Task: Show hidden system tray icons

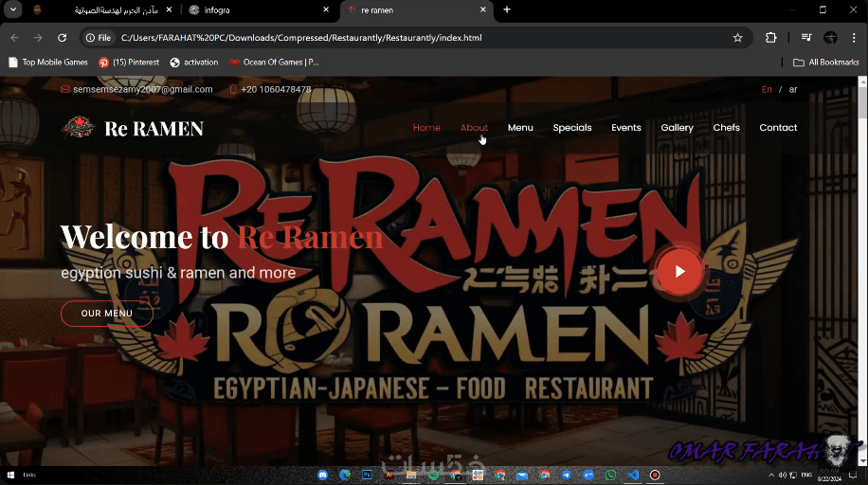Action: (x=771, y=475)
